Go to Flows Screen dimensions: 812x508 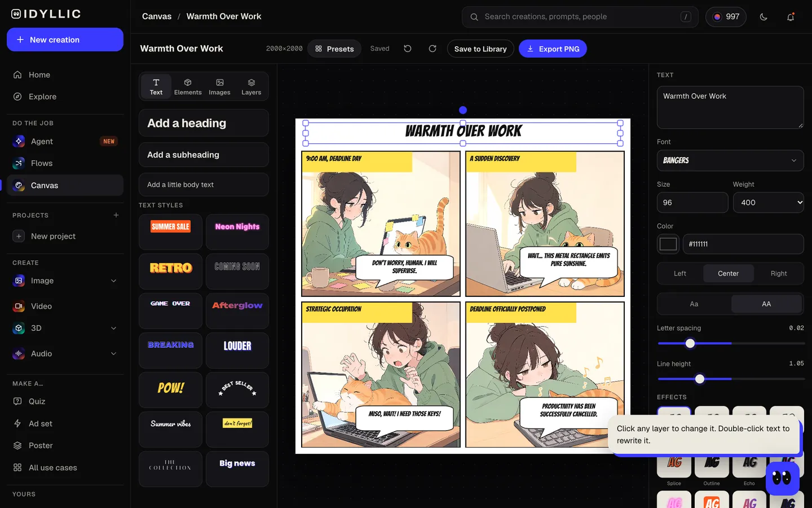(x=65, y=163)
